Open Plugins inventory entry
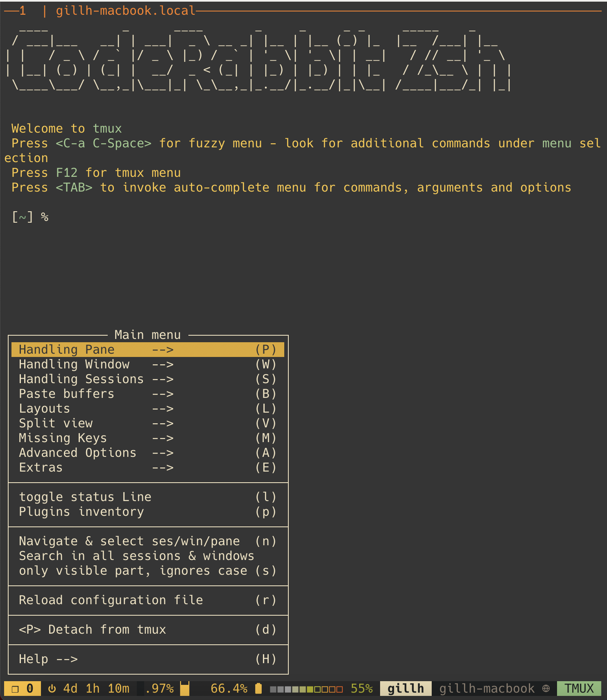This screenshot has width=607, height=700. click(x=148, y=512)
